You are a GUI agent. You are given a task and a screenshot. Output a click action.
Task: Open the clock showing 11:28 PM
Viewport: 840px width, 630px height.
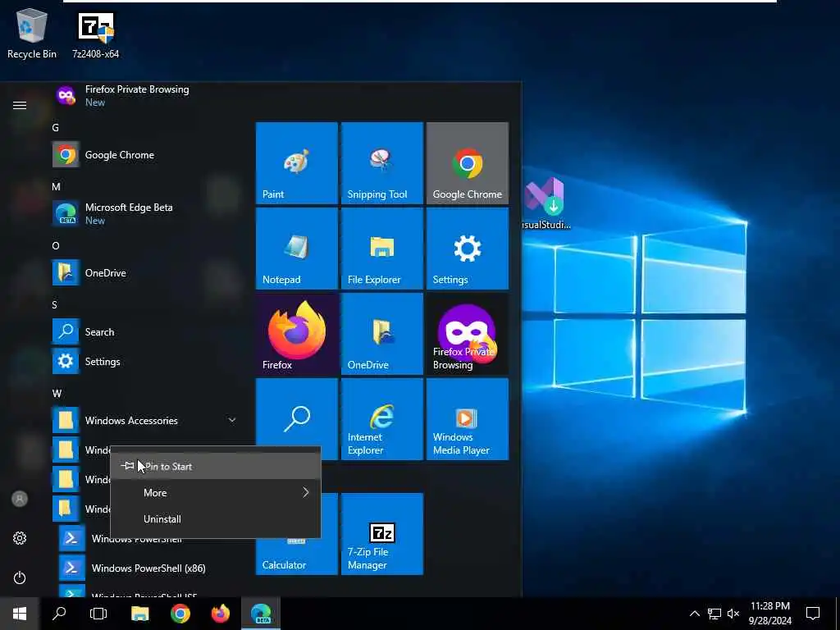pyautogui.click(x=769, y=614)
